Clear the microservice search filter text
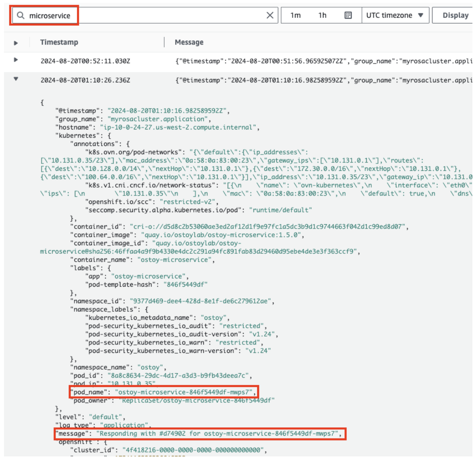Viewport: 476px width, 458px height. [x=270, y=16]
